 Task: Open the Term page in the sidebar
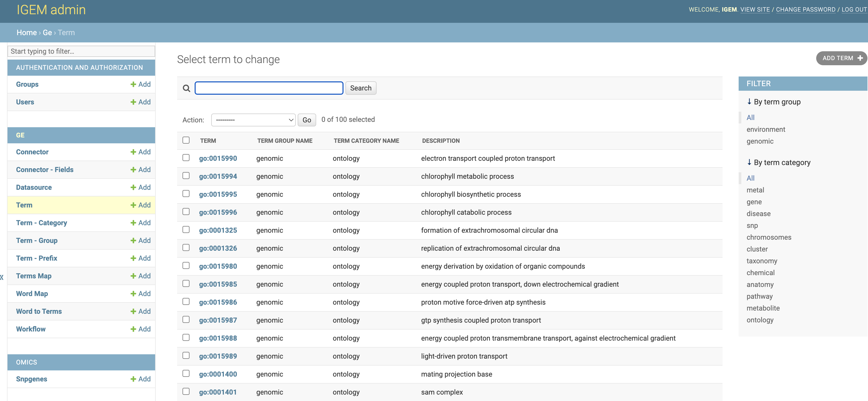(x=24, y=205)
